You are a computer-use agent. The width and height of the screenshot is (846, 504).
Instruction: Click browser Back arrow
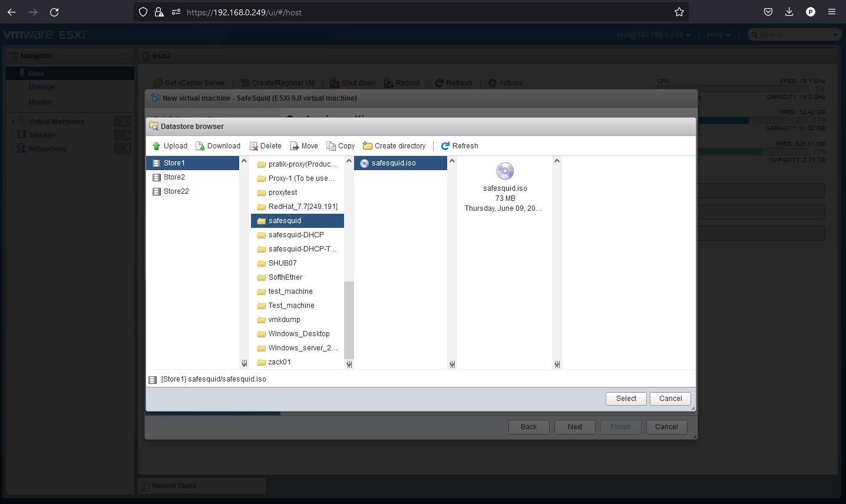tap(12, 12)
